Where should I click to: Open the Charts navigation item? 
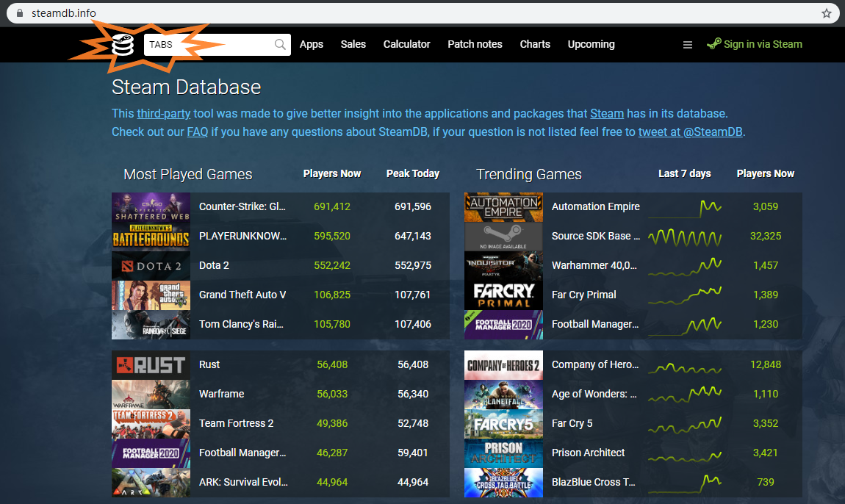click(x=535, y=44)
